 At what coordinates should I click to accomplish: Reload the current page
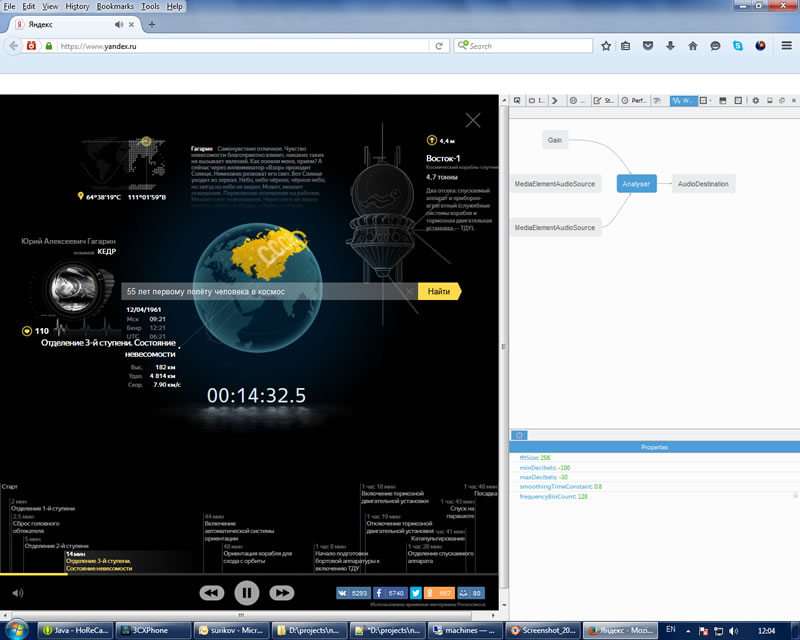439,46
